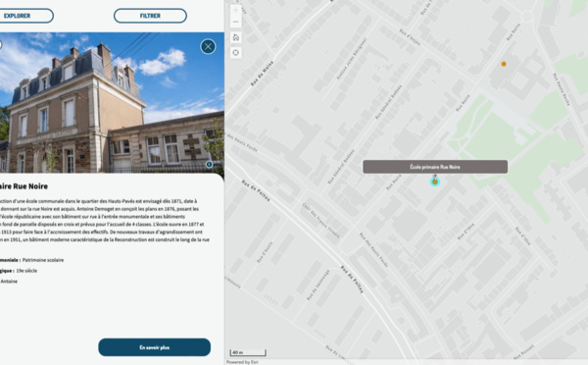This screenshot has width=588, height=365.
Task: Zoom out on the map
Action: [235, 22]
